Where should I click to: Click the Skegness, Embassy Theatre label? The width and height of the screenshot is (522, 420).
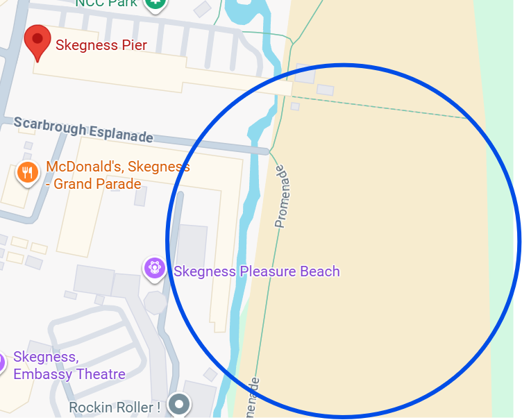pyautogui.click(x=69, y=365)
